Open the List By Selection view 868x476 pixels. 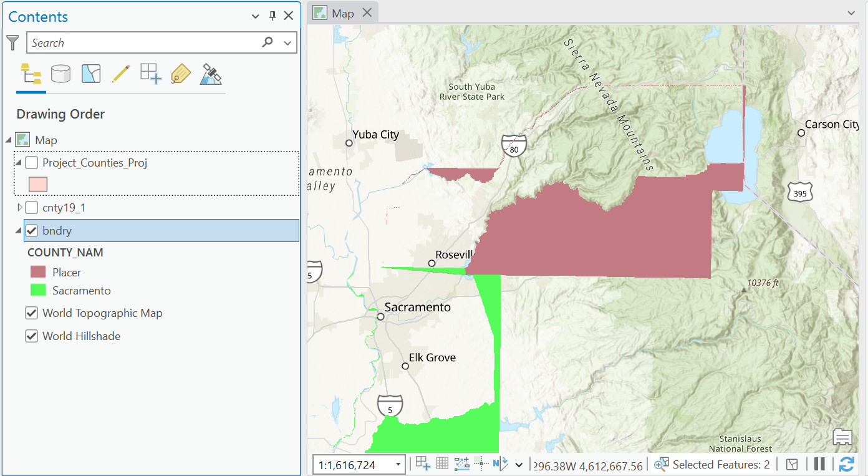tap(90, 74)
